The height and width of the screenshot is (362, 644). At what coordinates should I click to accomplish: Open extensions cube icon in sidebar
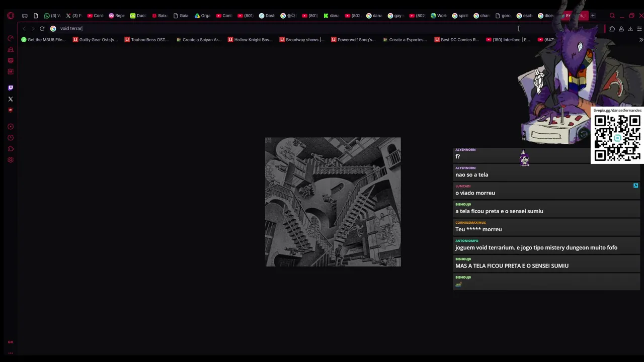(x=11, y=149)
